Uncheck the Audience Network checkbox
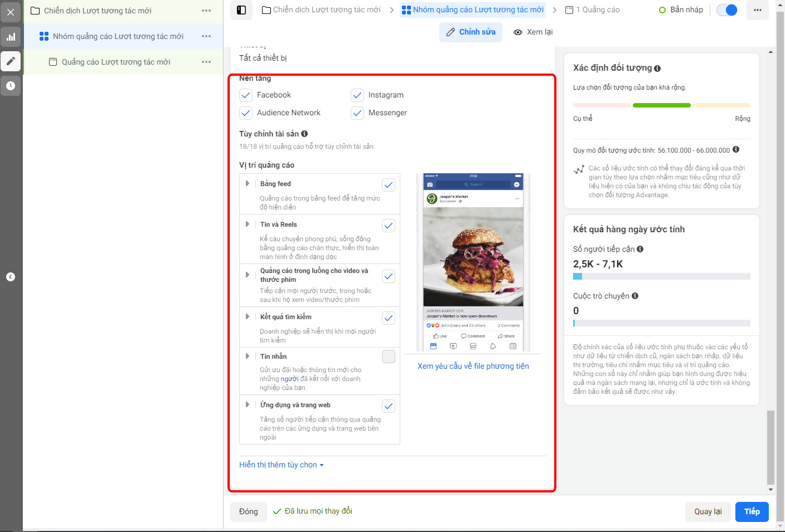This screenshot has width=785, height=532. pos(246,113)
